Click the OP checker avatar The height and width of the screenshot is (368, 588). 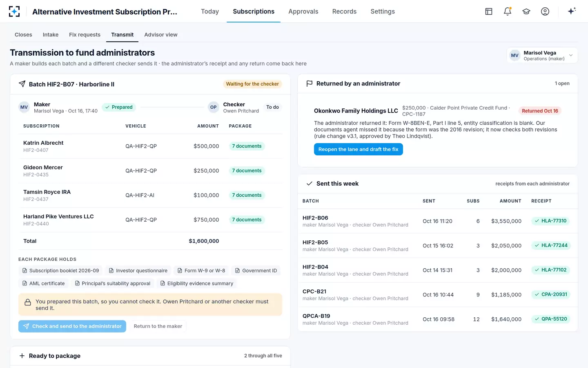pos(213,107)
